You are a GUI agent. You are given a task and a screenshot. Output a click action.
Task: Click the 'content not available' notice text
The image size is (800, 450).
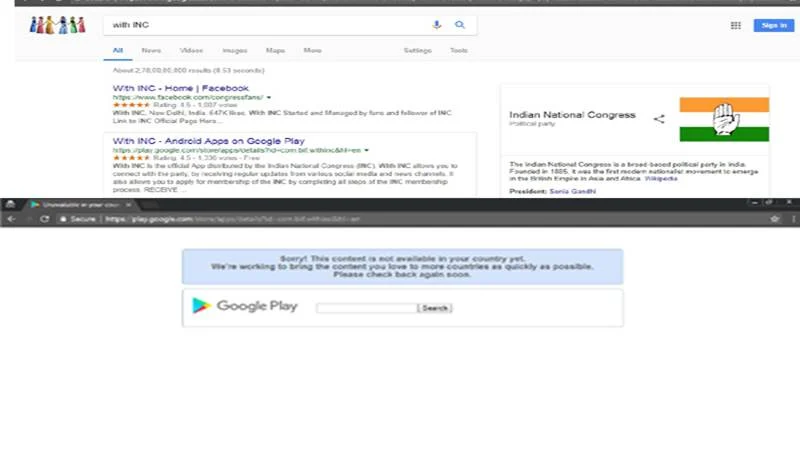402,266
